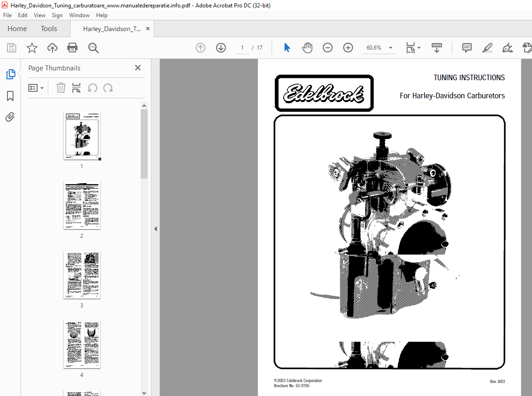Close the Harley_Davidson document tab

click(x=148, y=28)
